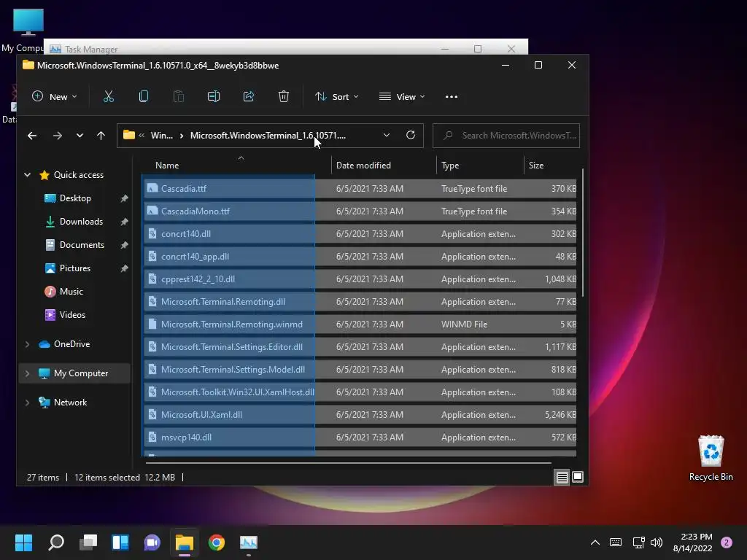Click the Share icon in toolbar
The width and height of the screenshot is (747, 560).
pyautogui.click(x=249, y=97)
